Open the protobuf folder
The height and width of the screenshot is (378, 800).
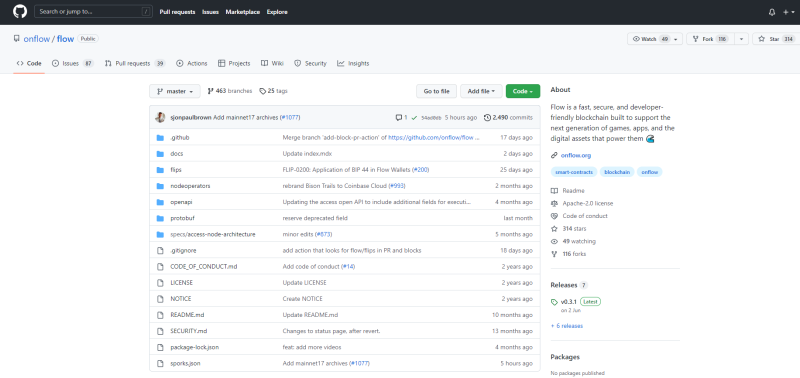pyautogui.click(x=182, y=218)
